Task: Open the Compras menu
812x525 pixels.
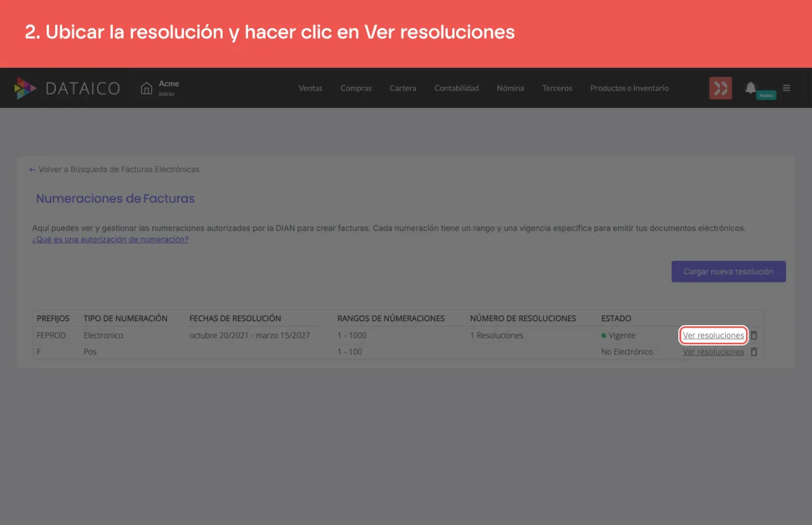Action: pyautogui.click(x=356, y=88)
